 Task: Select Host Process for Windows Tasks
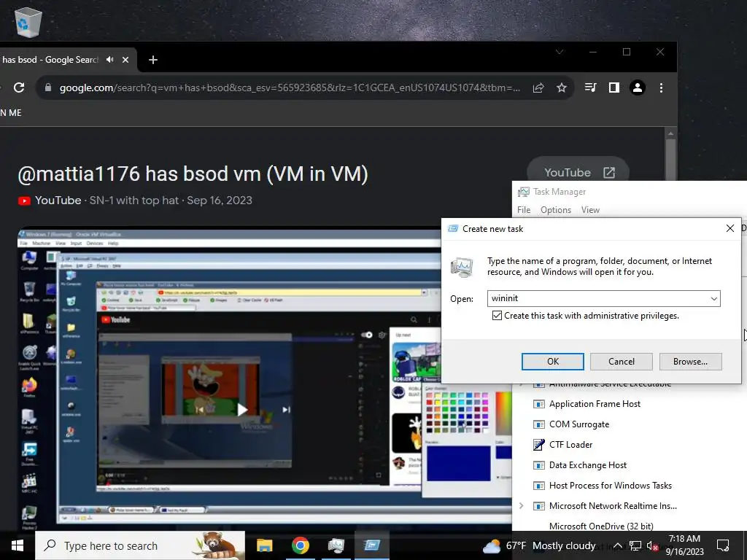coord(611,486)
